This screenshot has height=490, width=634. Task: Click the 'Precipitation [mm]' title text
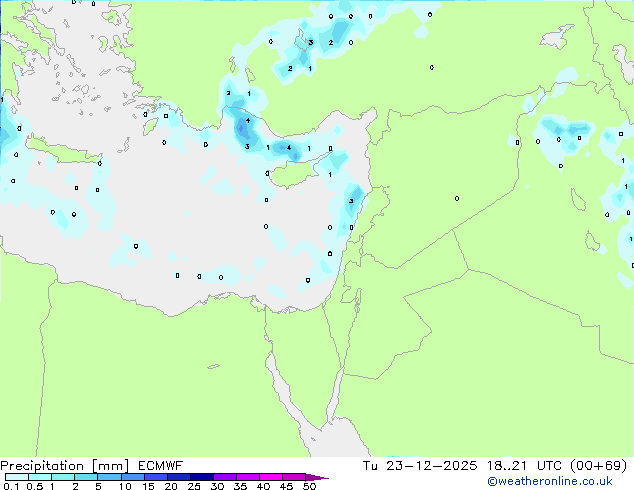pos(65,466)
